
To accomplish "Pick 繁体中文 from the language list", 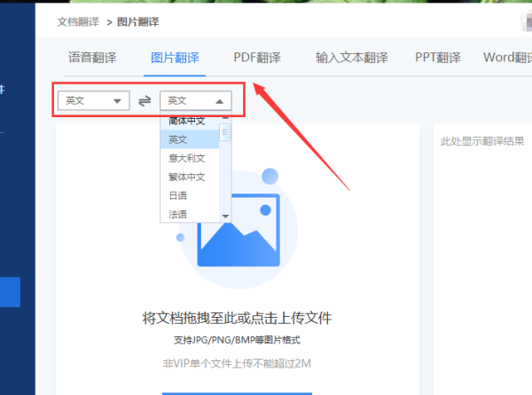I will click(x=187, y=177).
